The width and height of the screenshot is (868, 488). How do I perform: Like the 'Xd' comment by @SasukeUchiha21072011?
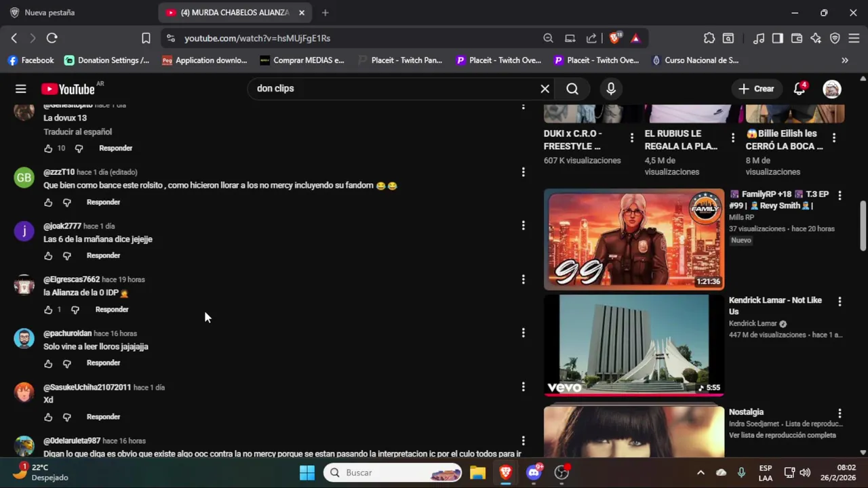48,417
